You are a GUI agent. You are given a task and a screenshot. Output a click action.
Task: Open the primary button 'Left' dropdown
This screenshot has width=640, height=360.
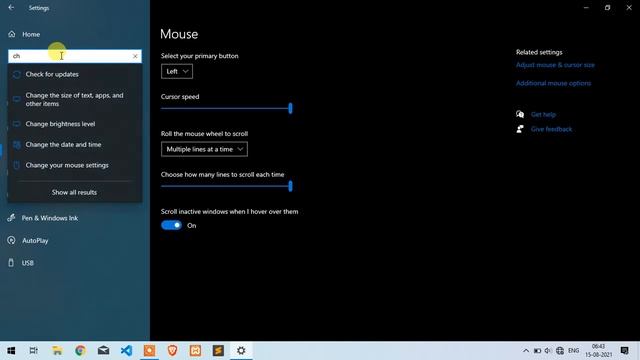(x=177, y=71)
